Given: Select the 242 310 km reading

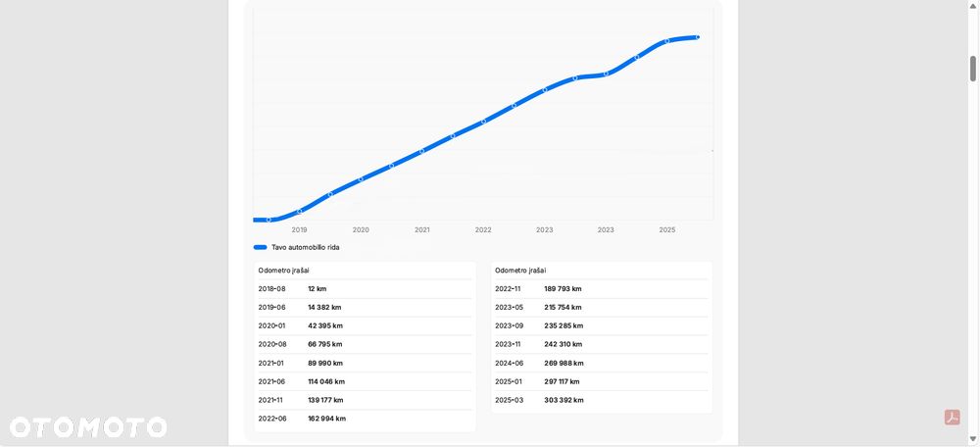Looking at the screenshot, I should coord(563,344).
